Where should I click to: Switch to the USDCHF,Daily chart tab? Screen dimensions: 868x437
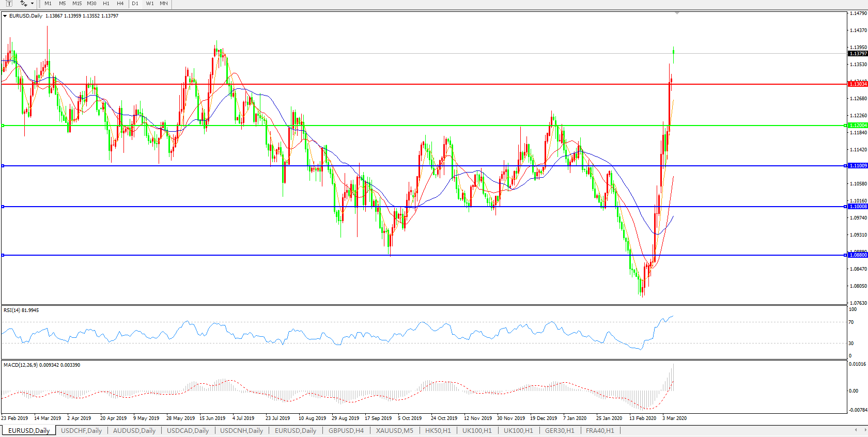[81, 430]
